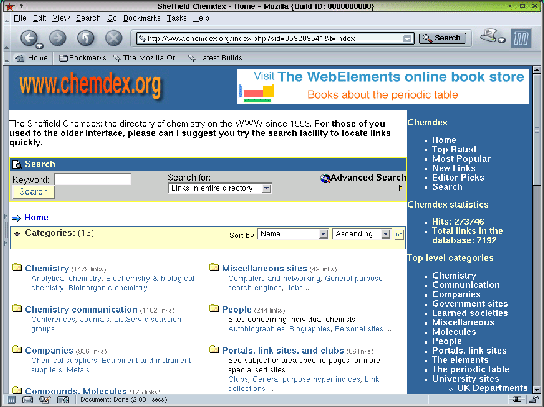Click inside the Keyword input field
The height and width of the screenshot is (407, 544).
[x=93, y=179]
